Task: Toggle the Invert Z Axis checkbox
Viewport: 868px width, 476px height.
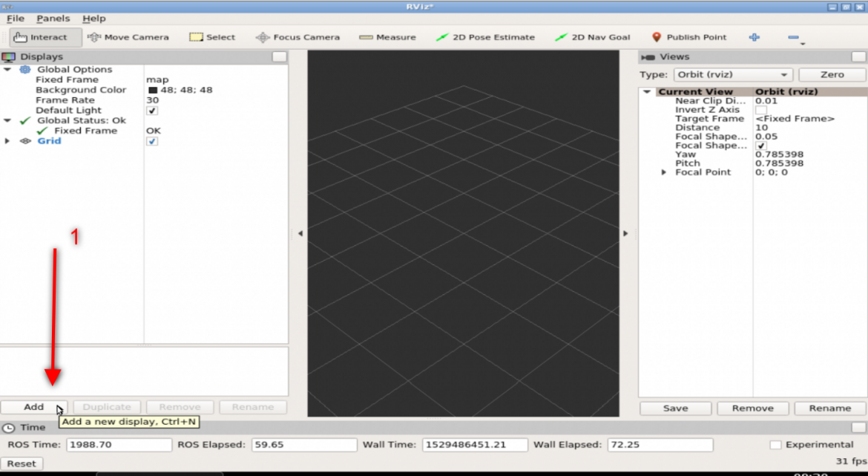Action: 761,110
